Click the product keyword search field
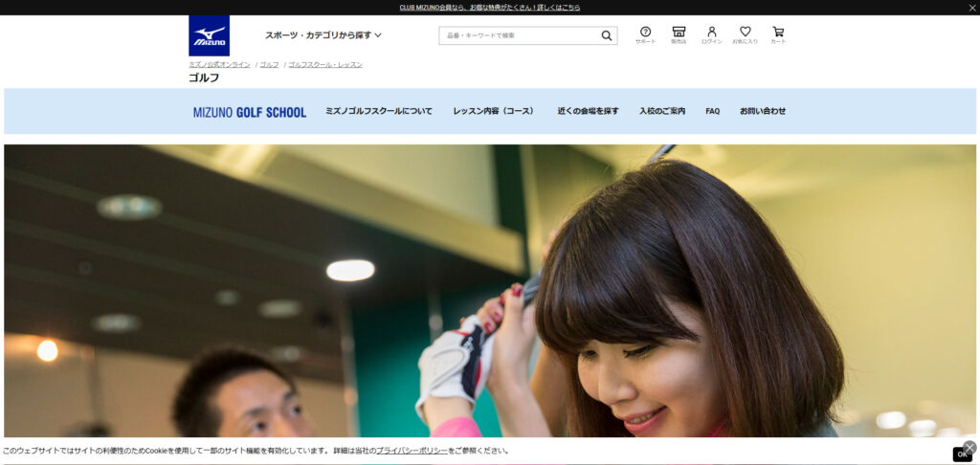The image size is (980, 465). pyautogui.click(x=519, y=36)
